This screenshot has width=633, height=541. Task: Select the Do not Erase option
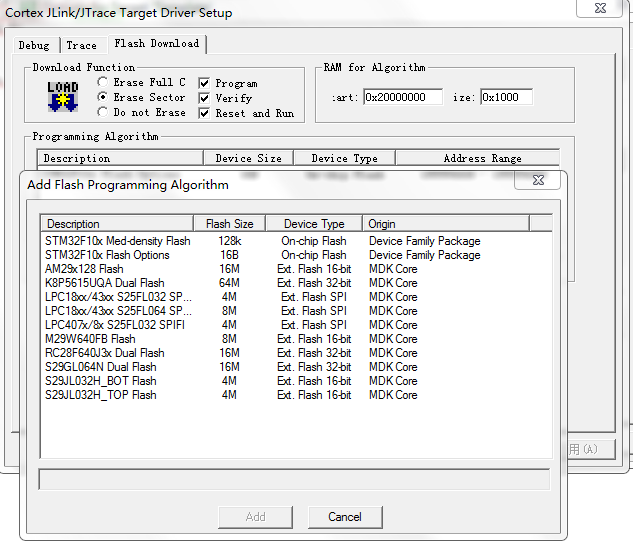(x=103, y=112)
